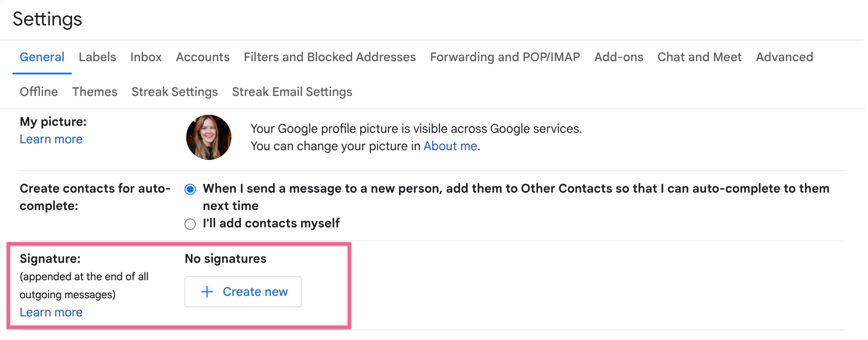Click Learn more under Signature
The height and width of the screenshot is (340, 868).
tap(52, 312)
